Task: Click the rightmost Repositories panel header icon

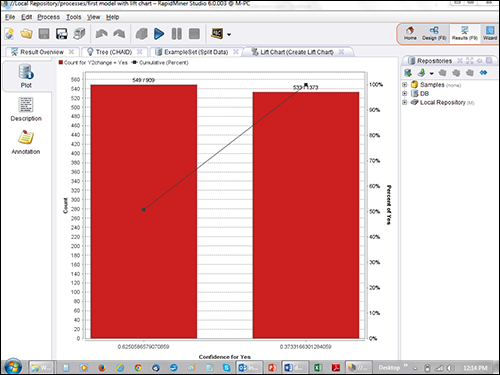Action: [x=489, y=61]
